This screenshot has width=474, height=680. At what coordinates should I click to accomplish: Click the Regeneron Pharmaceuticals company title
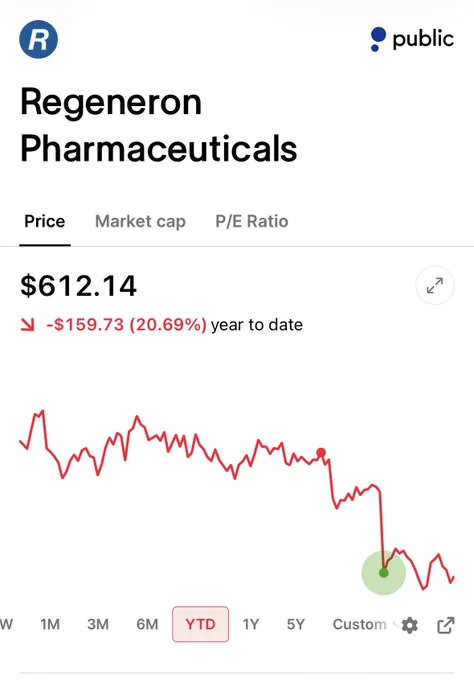[x=158, y=125]
